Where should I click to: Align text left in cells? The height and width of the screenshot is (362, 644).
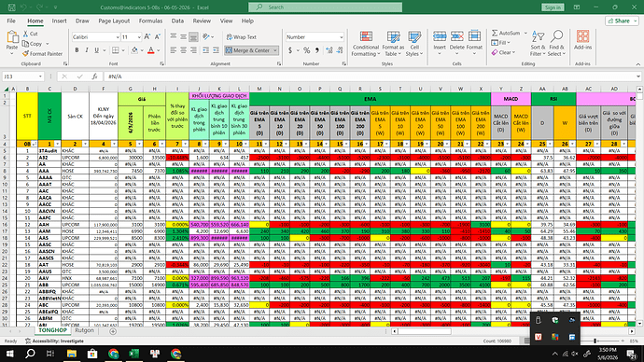(174, 50)
